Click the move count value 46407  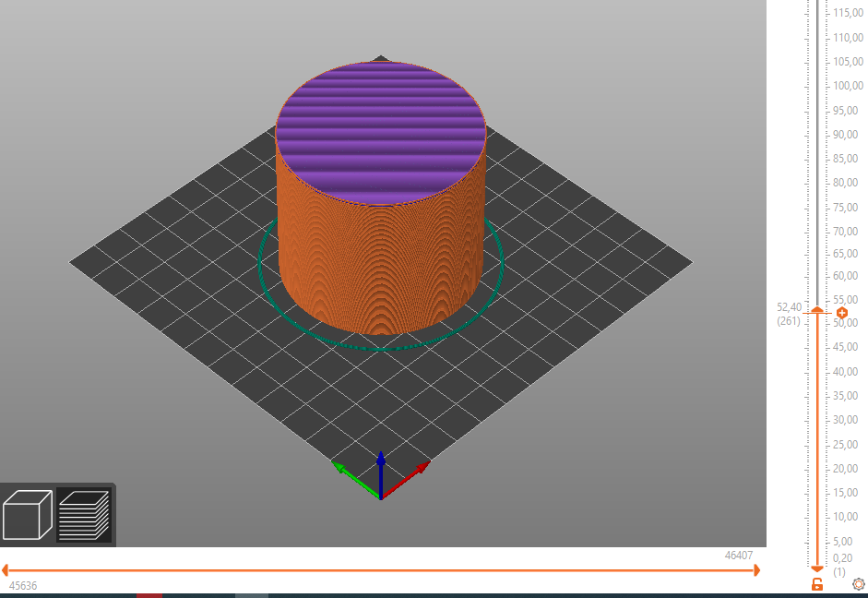pyautogui.click(x=739, y=556)
